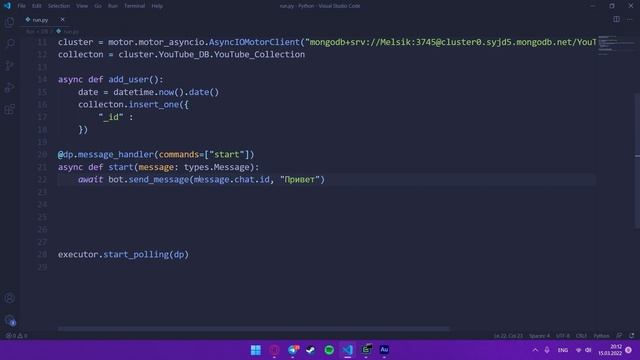Click the datetime.now().date() expression
640x360 pixels.
pyautogui.click(x=166, y=92)
